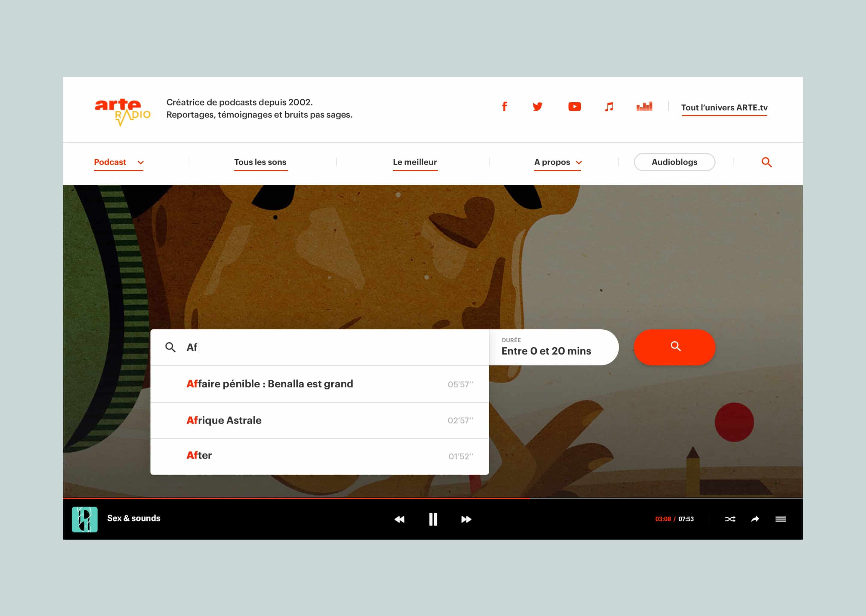Pause the current track
The width and height of the screenshot is (866, 616).
(433, 519)
